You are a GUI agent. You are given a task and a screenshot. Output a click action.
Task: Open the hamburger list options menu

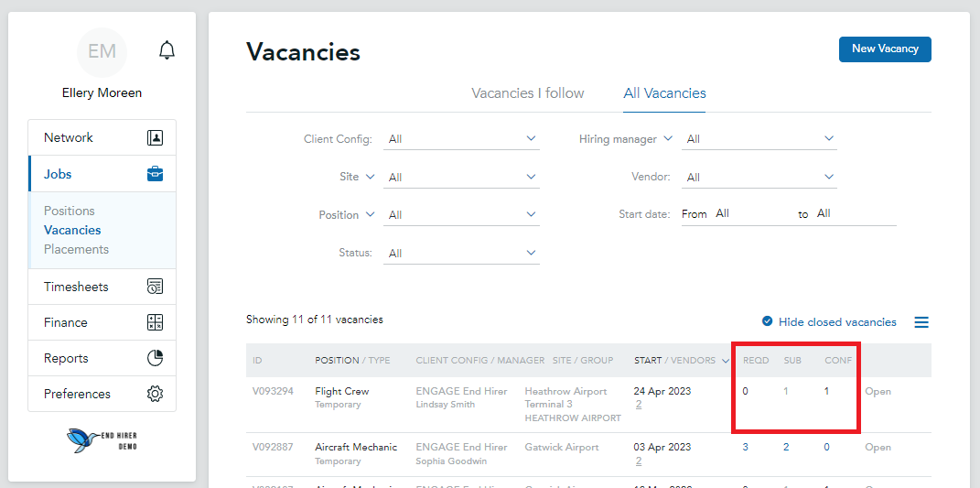[x=921, y=322]
